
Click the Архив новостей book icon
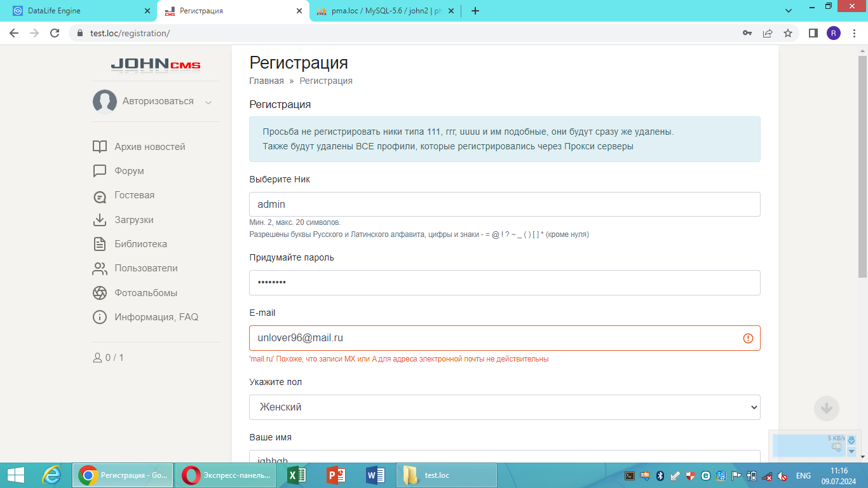(x=100, y=147)
